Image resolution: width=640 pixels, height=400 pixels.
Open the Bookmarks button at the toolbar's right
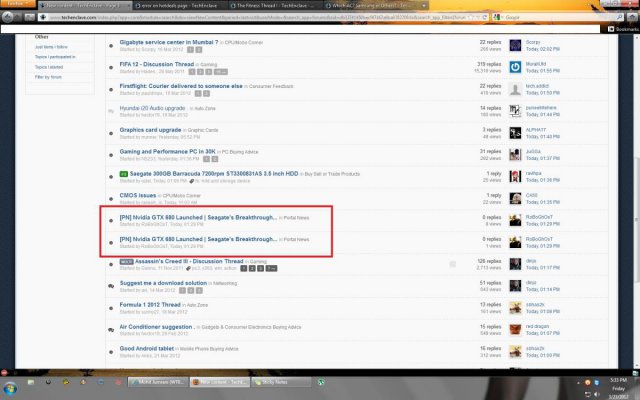tap(623, 29)
